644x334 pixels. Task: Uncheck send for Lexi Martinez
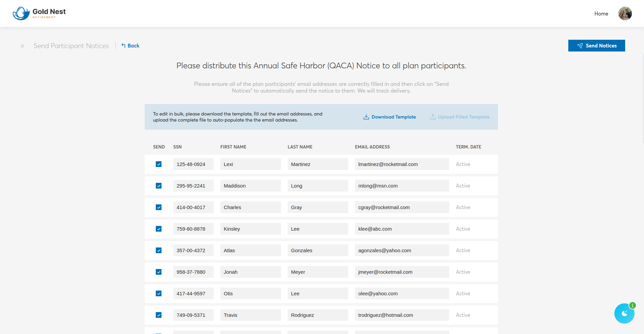pos(159,164)
